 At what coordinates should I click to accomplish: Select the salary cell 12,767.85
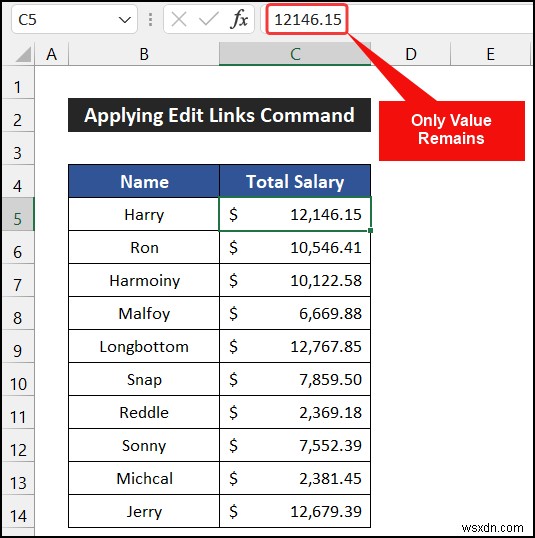[295, 346]
